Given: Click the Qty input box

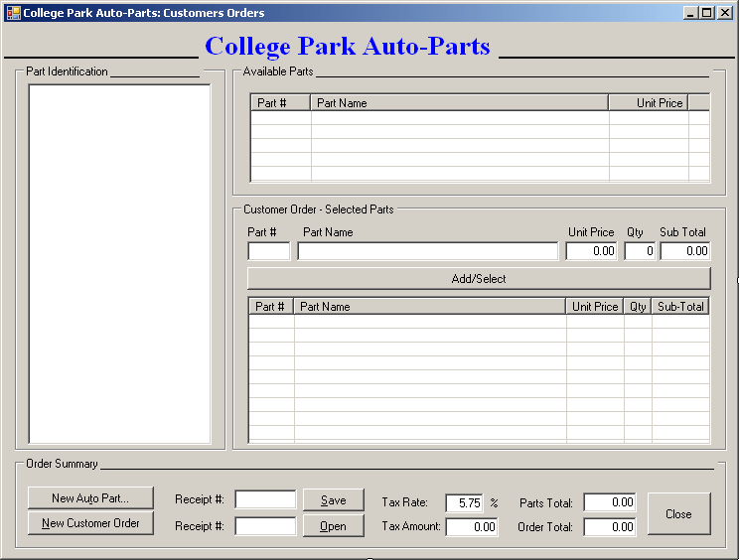Looking at the screenshot, I should [x=640, y=251].
